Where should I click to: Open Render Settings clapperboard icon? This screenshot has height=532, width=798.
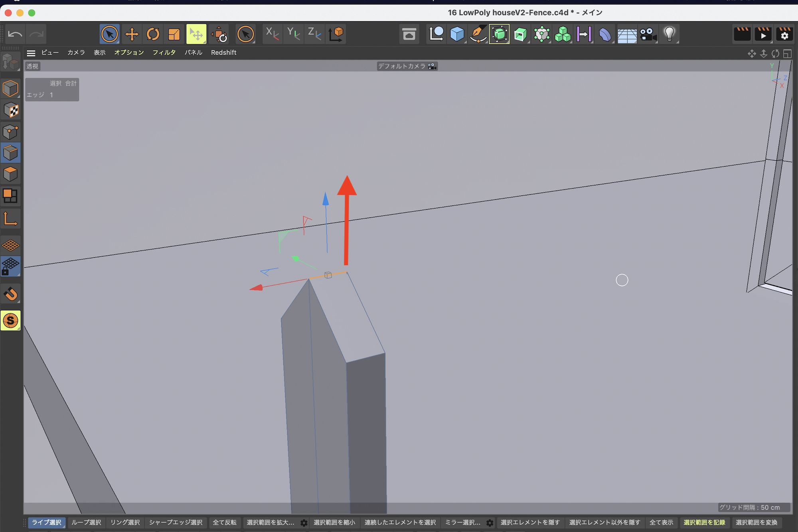tap(784, 34)
